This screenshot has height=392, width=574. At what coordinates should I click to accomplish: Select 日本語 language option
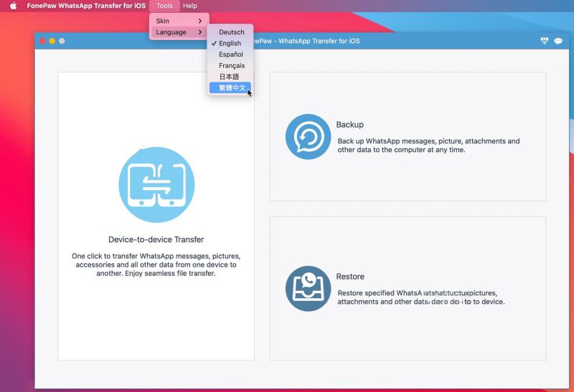(x=230, y=77)
